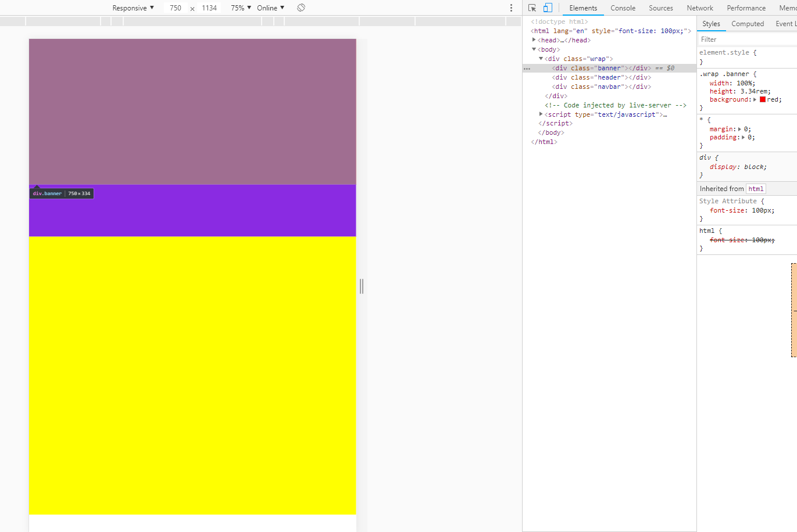The image size is (797, 532).
Task: Click the .wrap .banner selector
Action: pyautogui.click(x=725, y=74)
